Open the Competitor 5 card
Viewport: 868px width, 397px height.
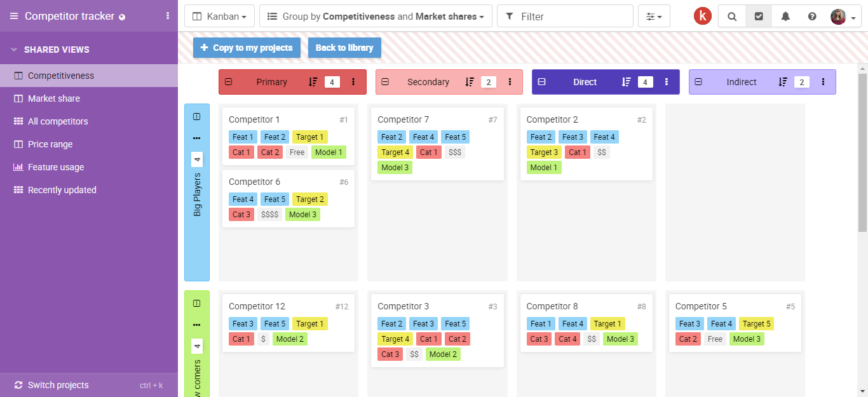(735, 323)
